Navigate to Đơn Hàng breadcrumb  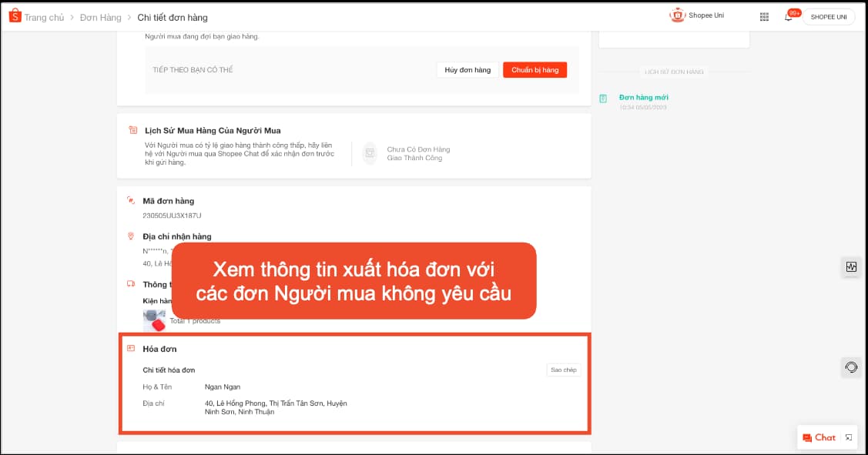point(100,17)
